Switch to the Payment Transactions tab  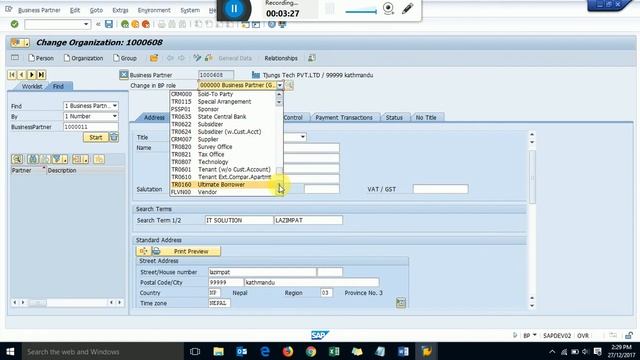(x=344, y=117)
